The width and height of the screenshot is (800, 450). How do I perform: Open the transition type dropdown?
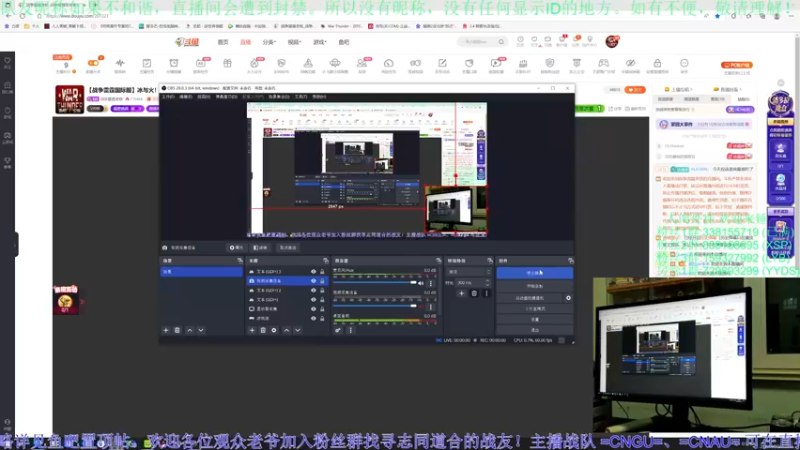click(x=469, y=272)
